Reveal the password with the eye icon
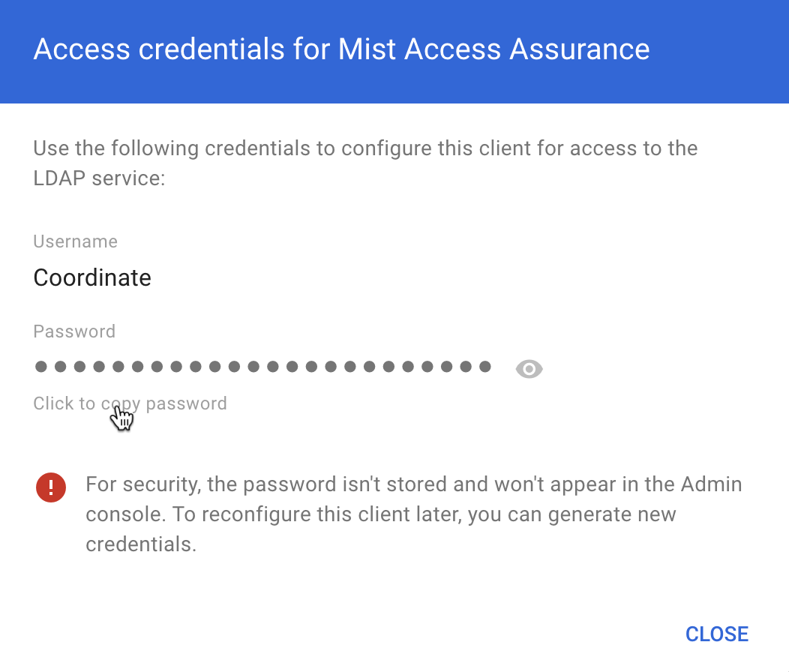This screenshot has width=789, height=672. click(529, 368)
